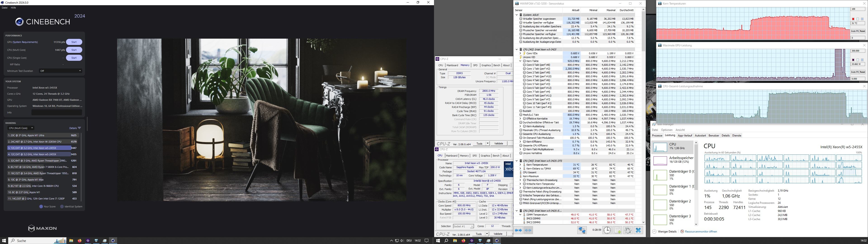Open the Minimum Test Duration dropdown
The width and height of the screenshot is (868, 244).
point(60,71)
